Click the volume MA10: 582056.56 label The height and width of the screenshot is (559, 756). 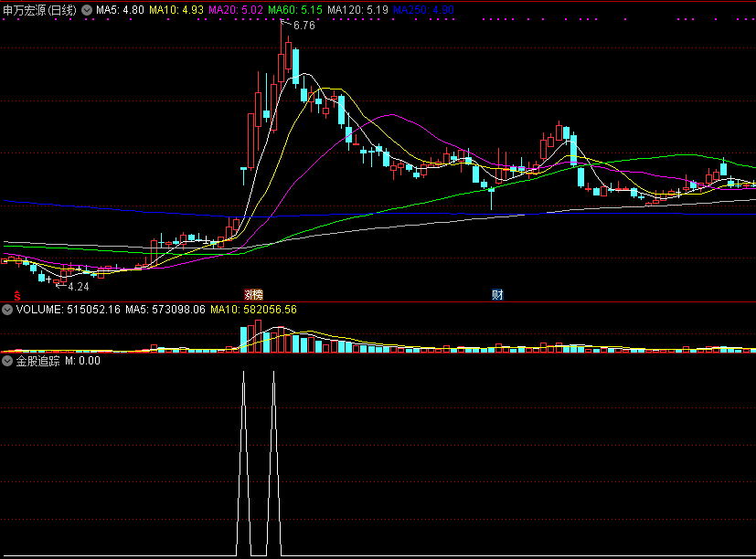pos(253,310)
